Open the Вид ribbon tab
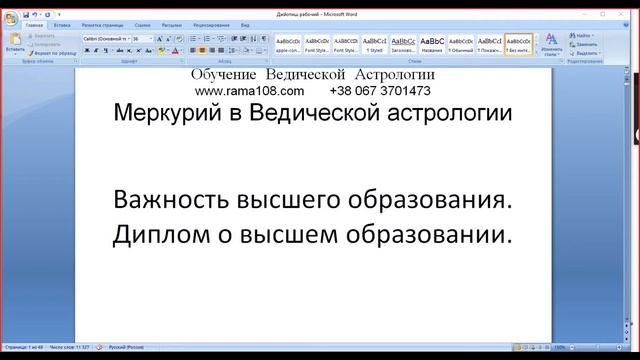640x360 pixels. coord(245,25)
